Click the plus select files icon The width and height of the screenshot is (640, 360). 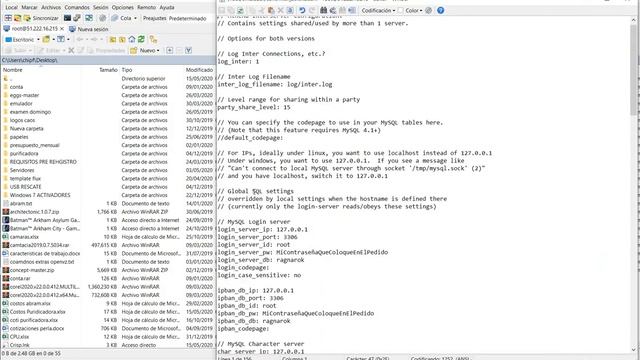coord(169,50)
